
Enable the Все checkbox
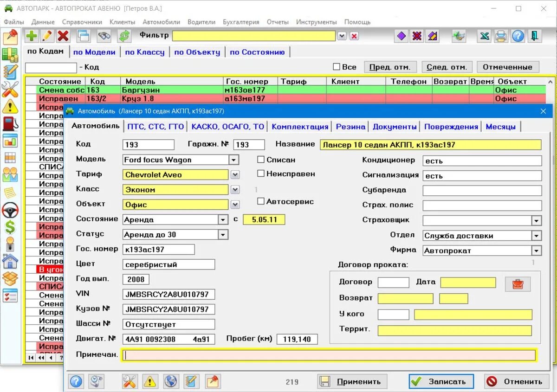pyautogui.click(x=337, y=67)
